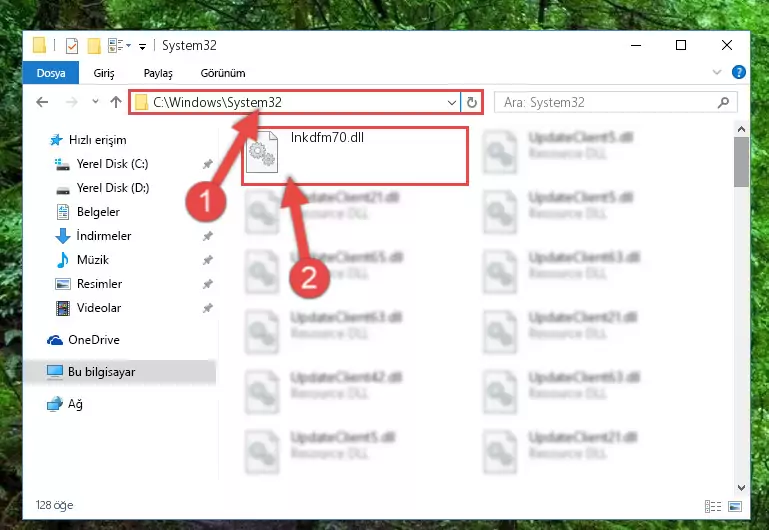
Task: Click the Bu bilgisayar monitor icon
Action: click(54, 372)
